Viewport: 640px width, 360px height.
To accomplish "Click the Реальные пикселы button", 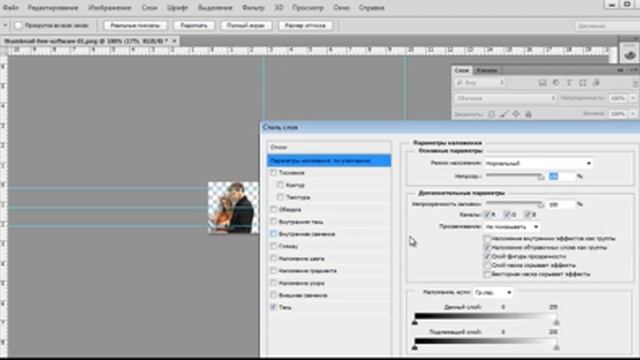I will [136, 25].
